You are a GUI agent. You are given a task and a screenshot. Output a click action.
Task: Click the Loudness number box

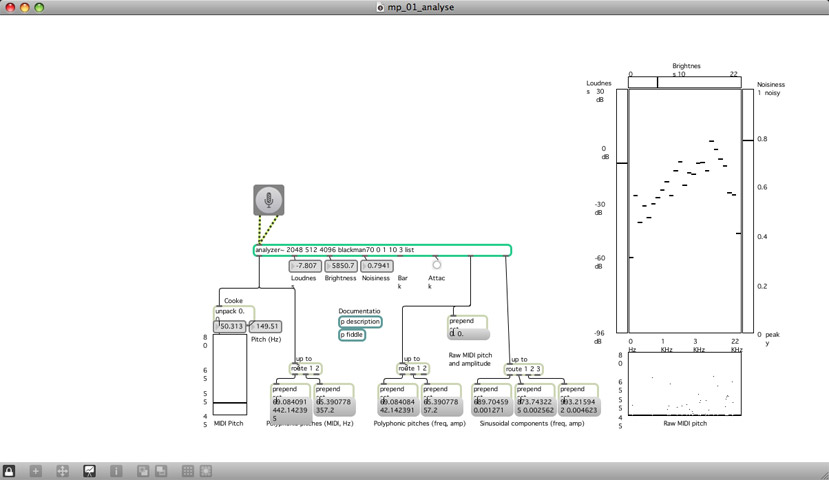pos(305,266)
